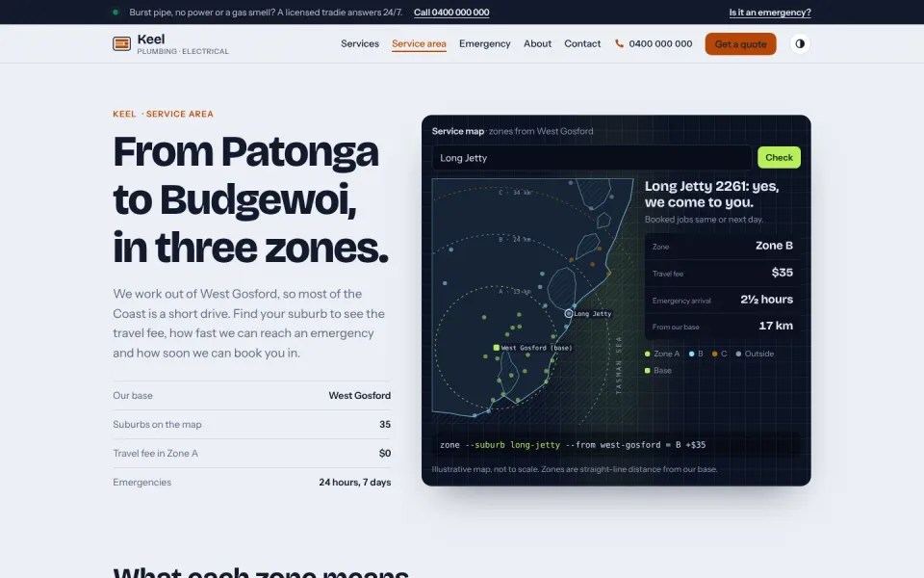Open the Services menu item
The height and width of the screenshot is (578, 924).
[x=359, y=43]
